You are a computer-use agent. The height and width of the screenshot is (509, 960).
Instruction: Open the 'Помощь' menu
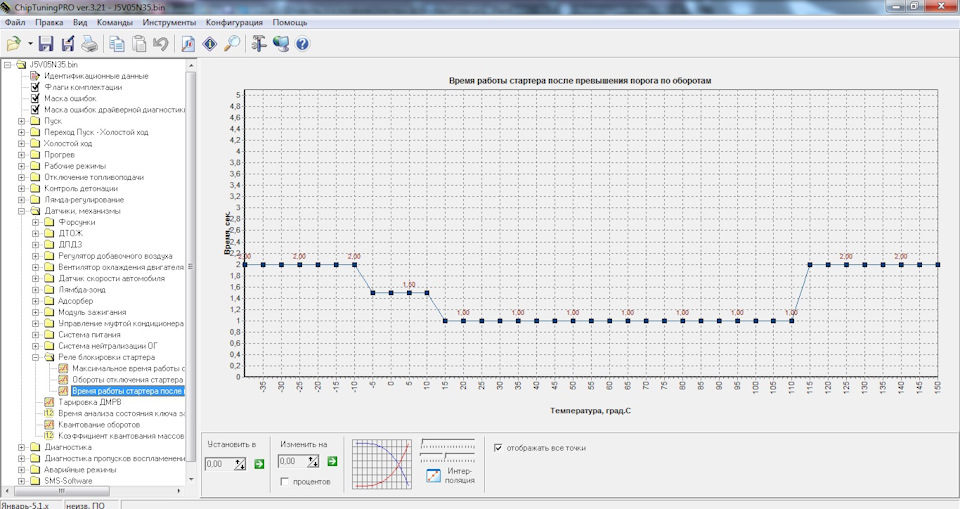[290, 23]
